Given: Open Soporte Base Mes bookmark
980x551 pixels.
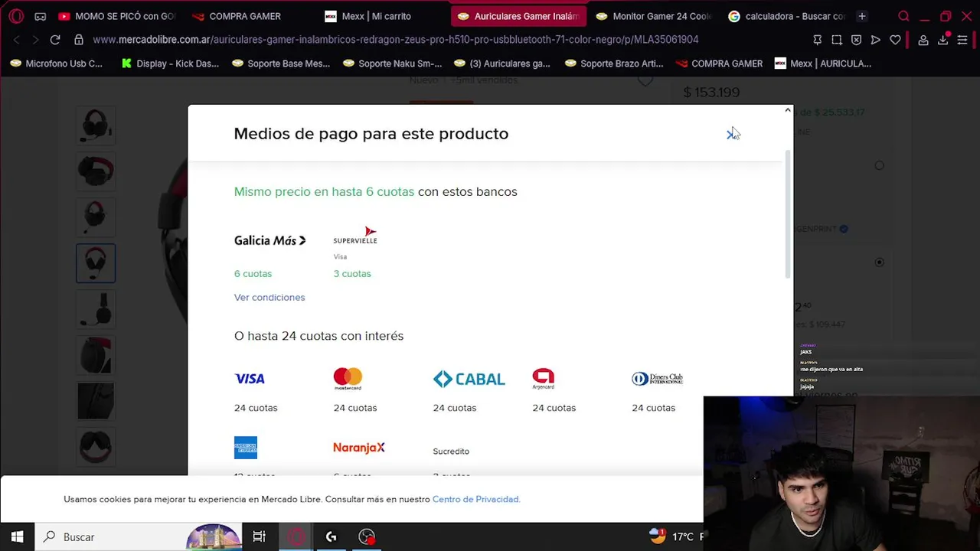Looking at the screenshot, I should pyautogui.click(x=280, y=64).
